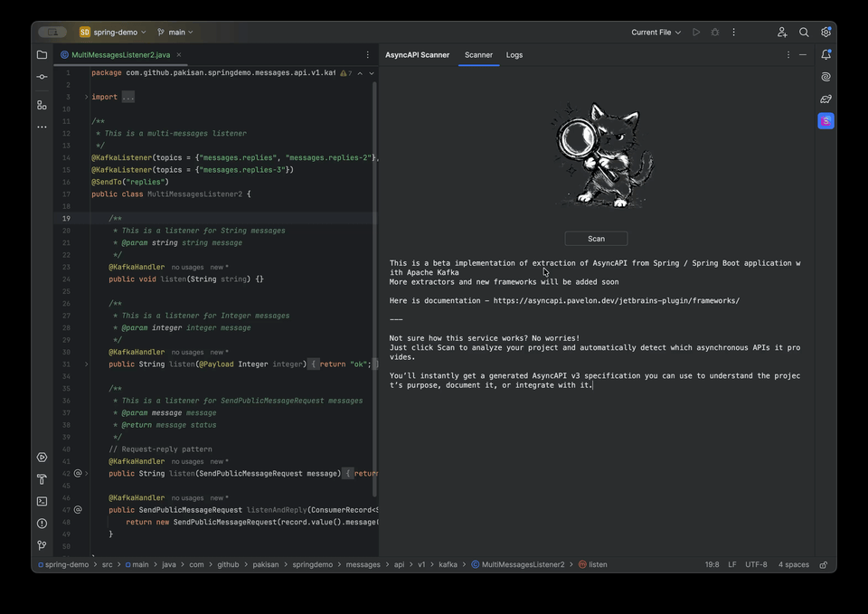Click Search Everywhere magnifier icon

[x=804, y=33]
